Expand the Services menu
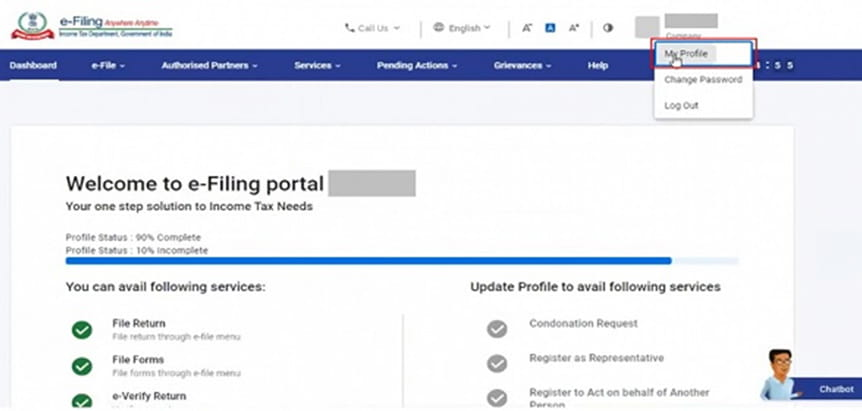 point(317,65)
